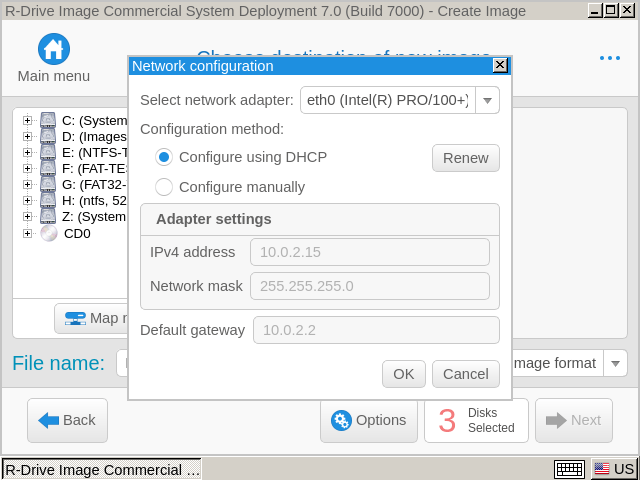Click the G: drive disk icon
640x480 pixels.
click(x=48, y=184)
